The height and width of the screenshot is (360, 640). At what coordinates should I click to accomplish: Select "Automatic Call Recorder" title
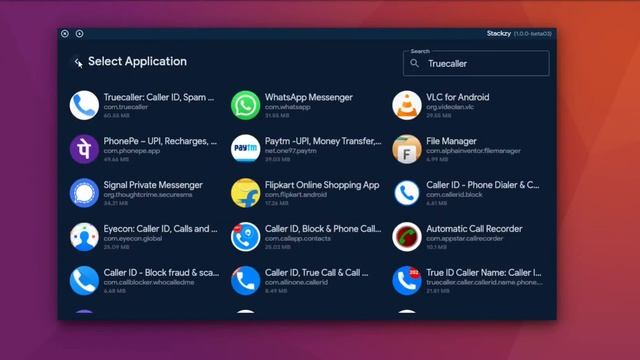(x=474, y=229)
